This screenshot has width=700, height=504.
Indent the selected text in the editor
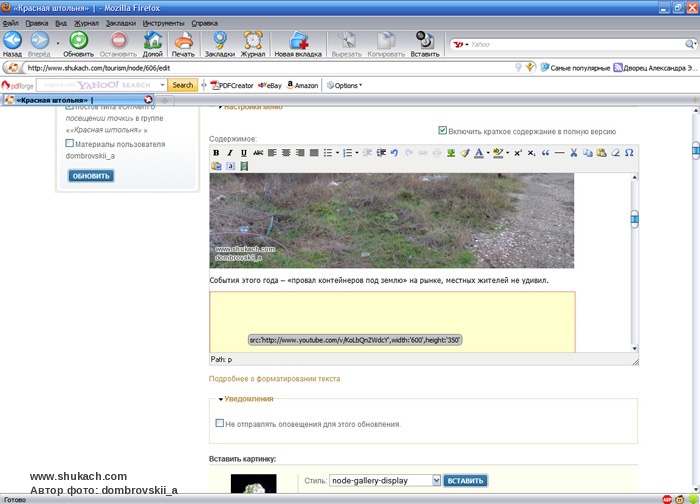[x=381, y=153]
